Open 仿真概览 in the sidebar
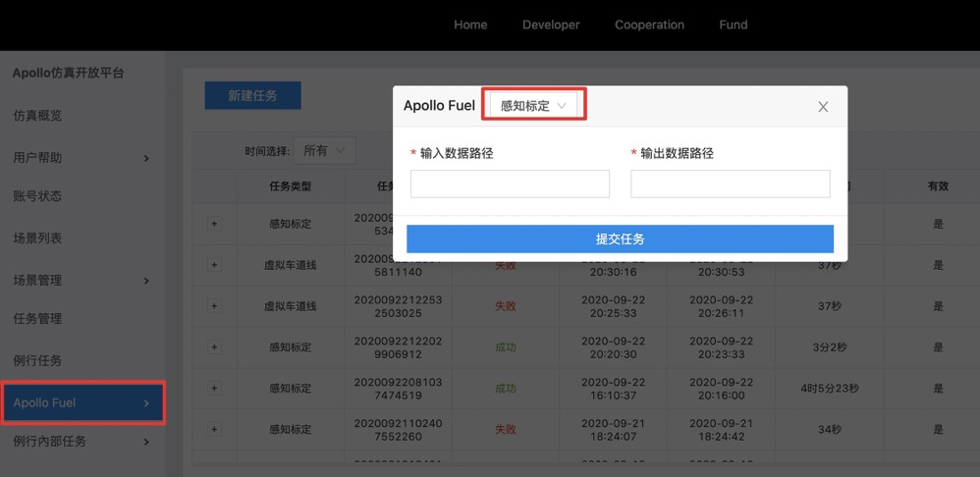The image size is (980, 477). [37, 116]
